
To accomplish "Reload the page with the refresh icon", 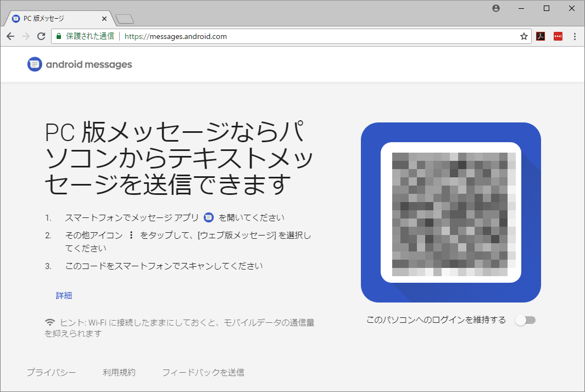I will (41, 36).
